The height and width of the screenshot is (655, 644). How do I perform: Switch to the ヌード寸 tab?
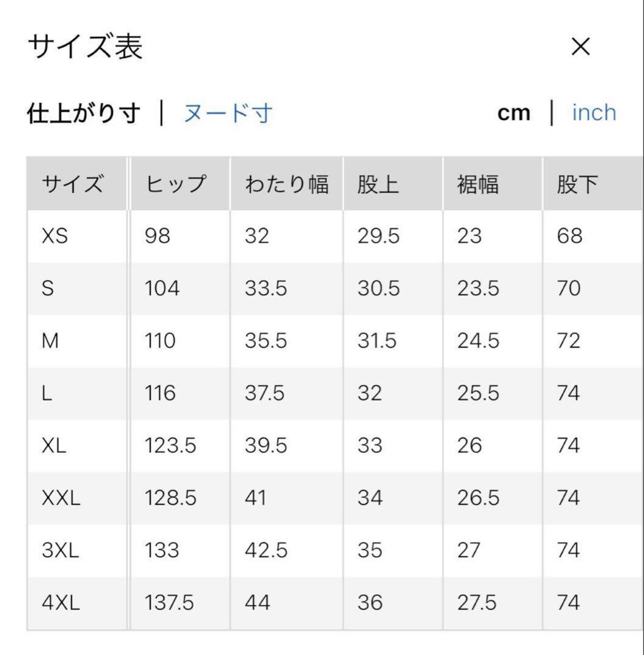[228, 113]
